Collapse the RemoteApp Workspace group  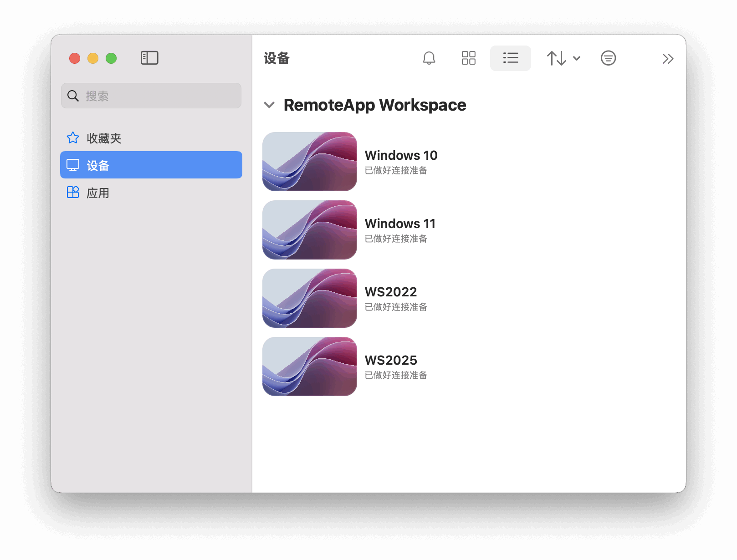(x=269, y=105)
